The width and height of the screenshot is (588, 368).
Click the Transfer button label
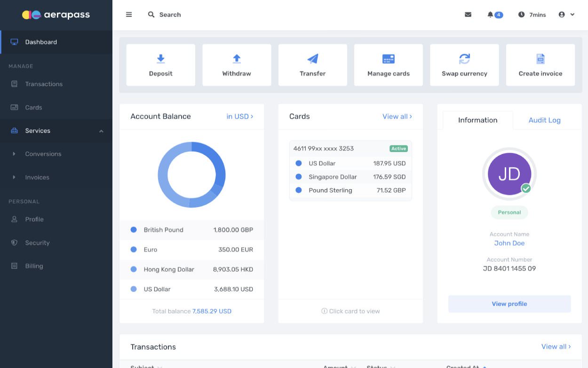(313, 73)
